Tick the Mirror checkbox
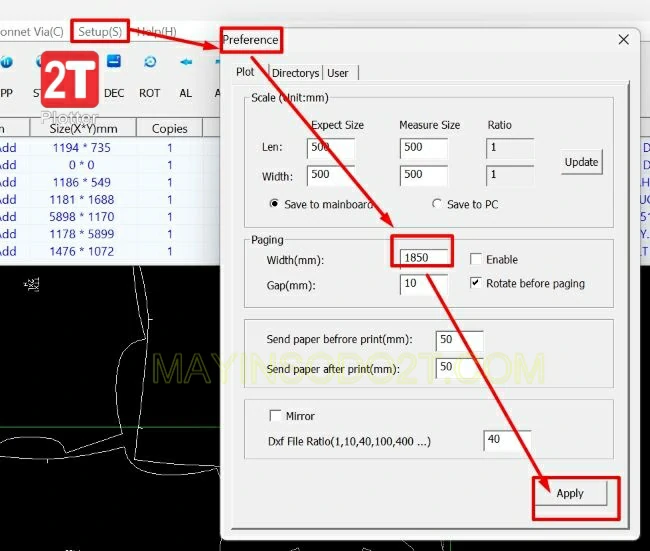The height and width of the screenshot is (551, 650). pos(276,416)
